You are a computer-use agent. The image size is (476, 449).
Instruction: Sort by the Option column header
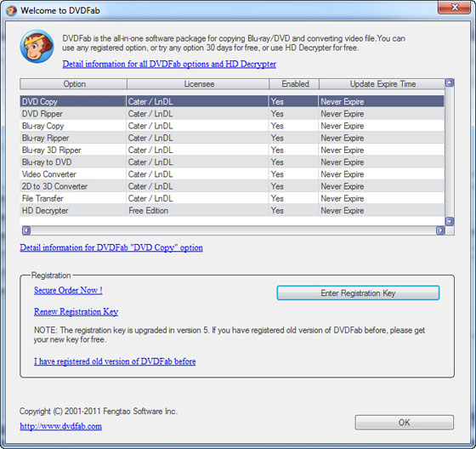73,84
